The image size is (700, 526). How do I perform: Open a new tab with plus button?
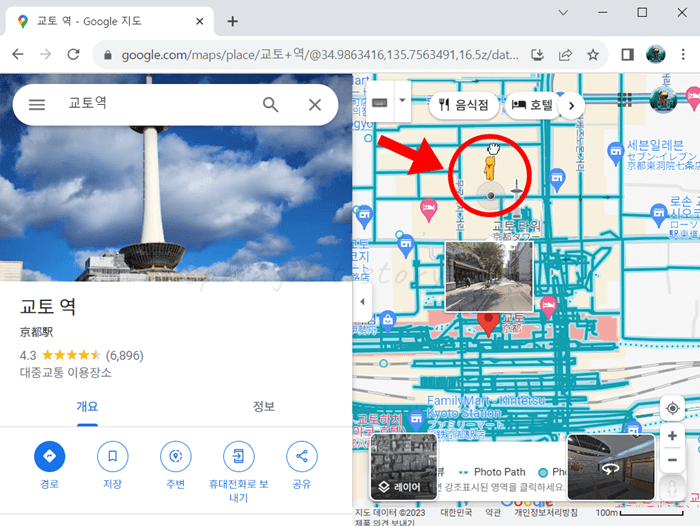[232, 21]
